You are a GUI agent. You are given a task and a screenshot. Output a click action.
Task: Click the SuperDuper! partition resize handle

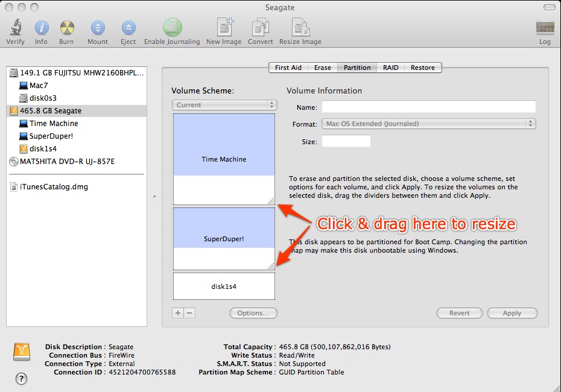(271, 266)
